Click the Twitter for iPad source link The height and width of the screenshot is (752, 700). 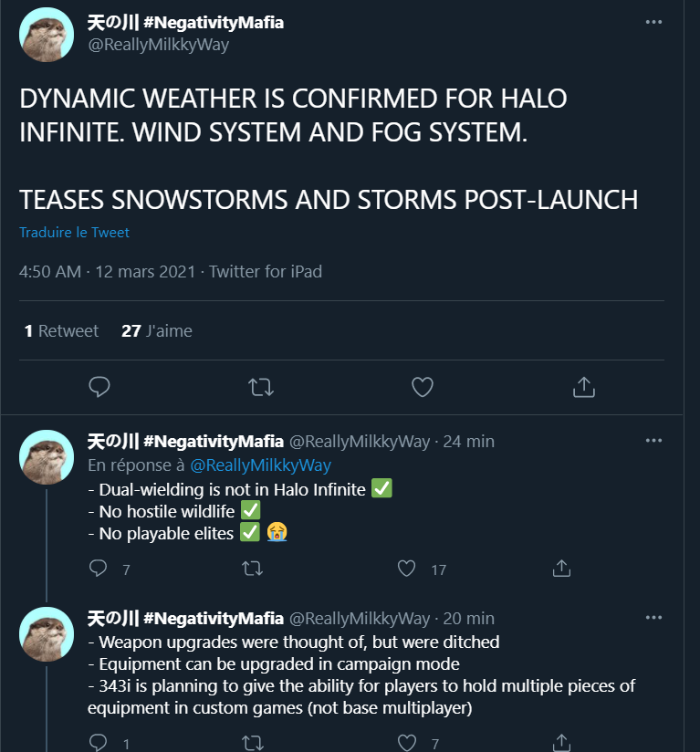point(266,272)
